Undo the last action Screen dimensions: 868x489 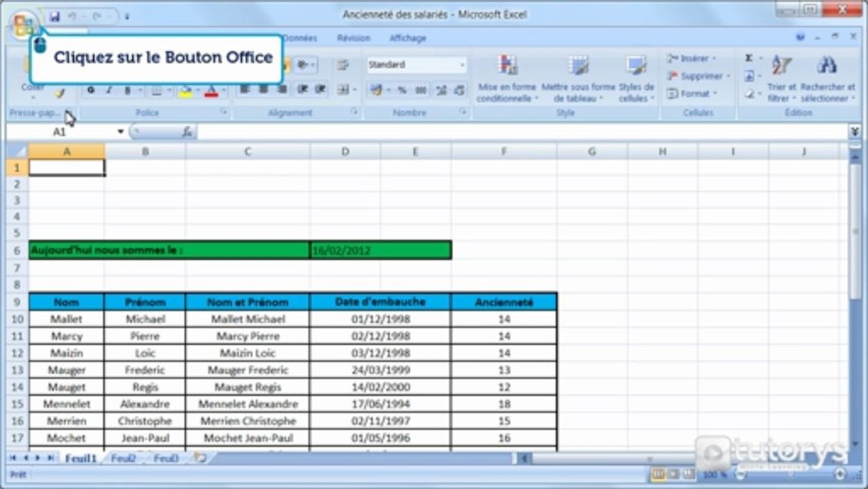pos(73,16)
